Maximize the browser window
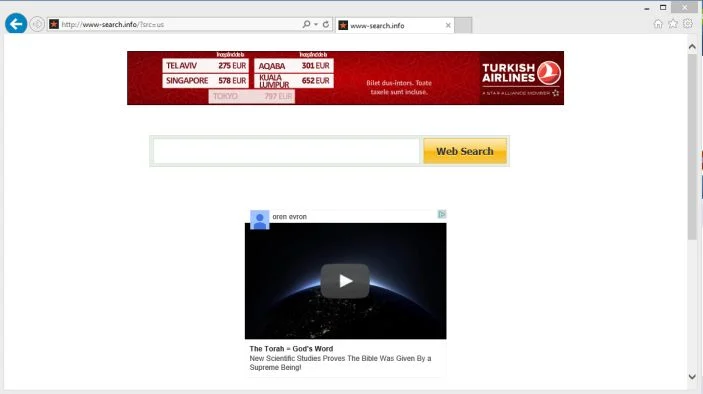The height and width of the screenshot is (394, 703). pyautogui.click(x=663, y=8)
